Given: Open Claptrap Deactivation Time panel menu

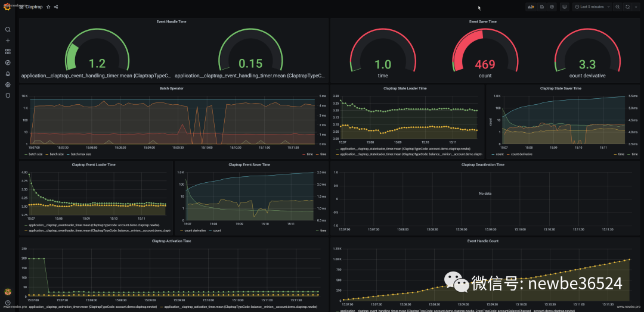Looking at the screenshot, I should pos(482,164).
